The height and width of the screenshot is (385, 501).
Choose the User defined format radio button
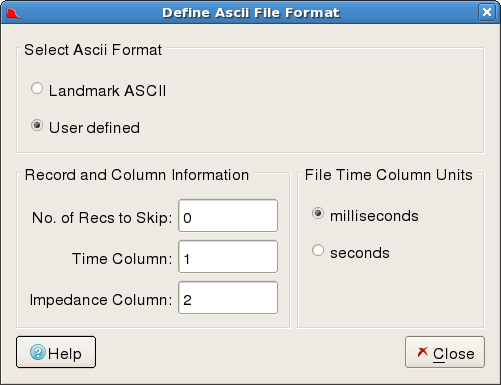[x=37, y=126]
